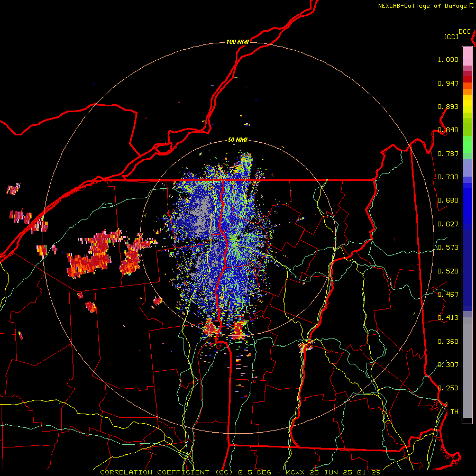476x476 pixels.
Task: Click the 0.680 legend value
Action: click(448, 200)
